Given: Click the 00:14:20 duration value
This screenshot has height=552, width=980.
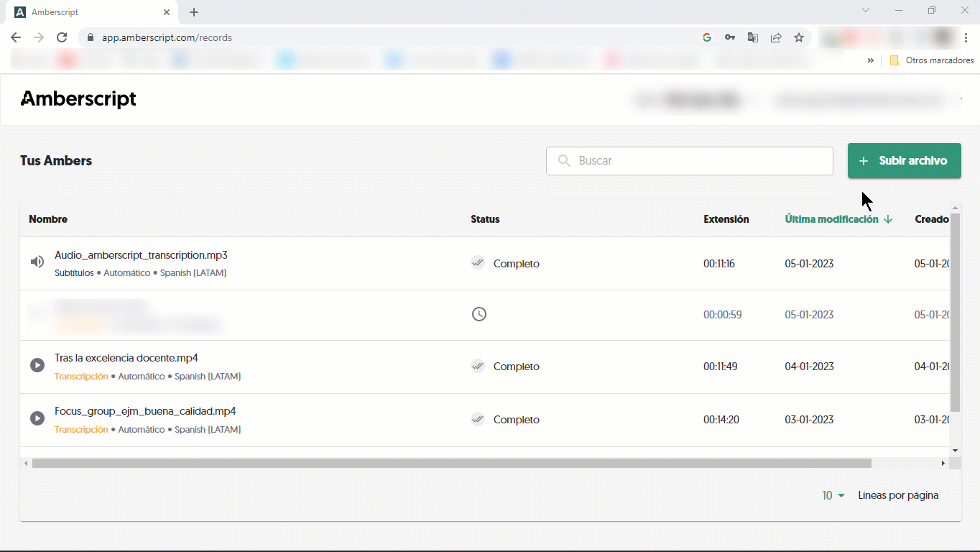Looking at the screenshot, I should 721,420.
